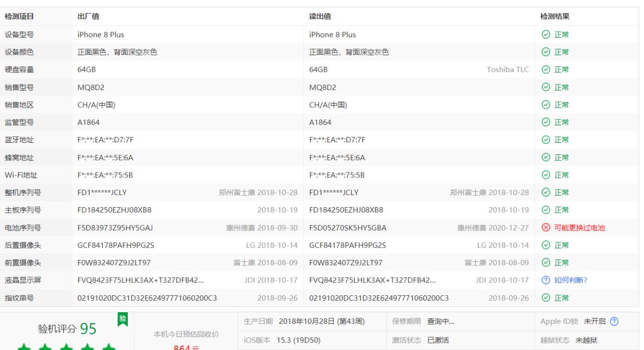Click the production date 2018年10月28日 value
The height and width of the screenshot is (350, 644).
[322, 321]
